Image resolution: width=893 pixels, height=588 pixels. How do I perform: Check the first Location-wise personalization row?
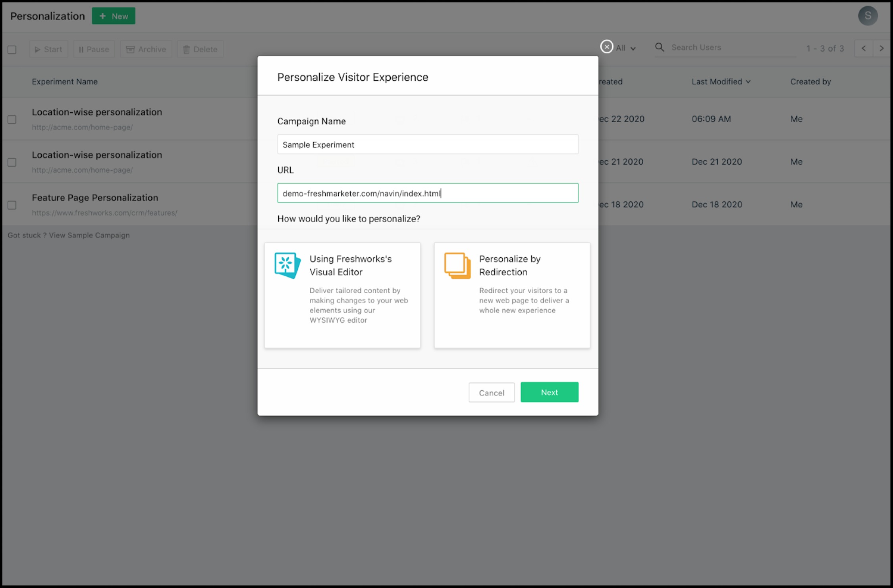[x=12, y=120]
